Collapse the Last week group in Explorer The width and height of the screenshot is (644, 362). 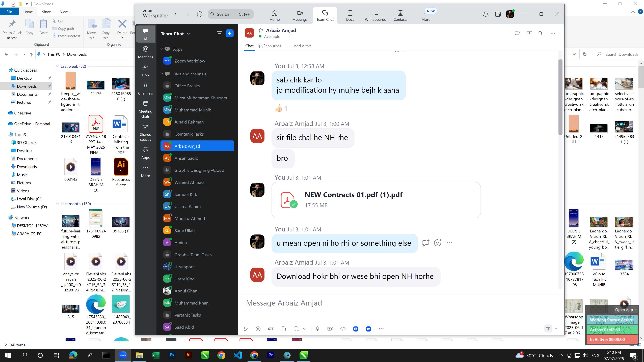(x=58, y=66)
